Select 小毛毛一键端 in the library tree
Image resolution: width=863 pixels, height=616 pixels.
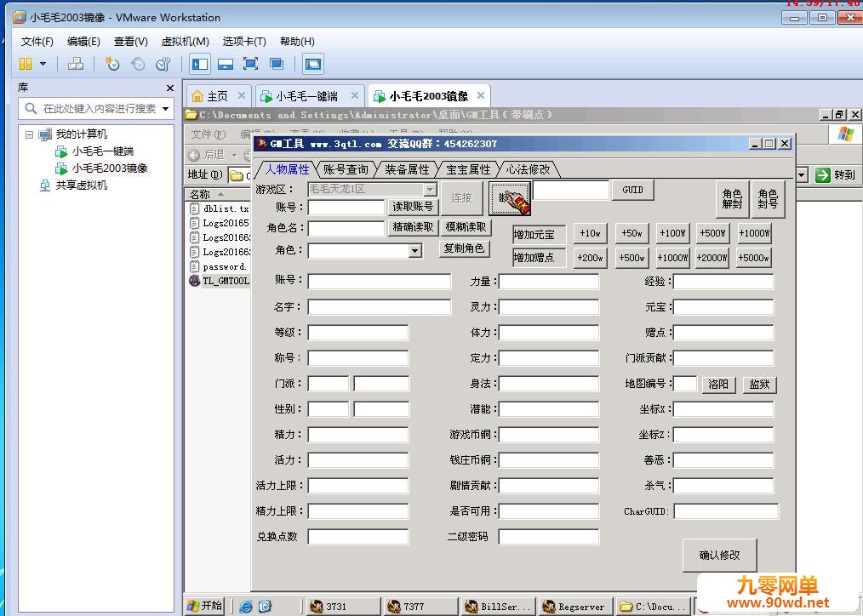coord(102,151)
